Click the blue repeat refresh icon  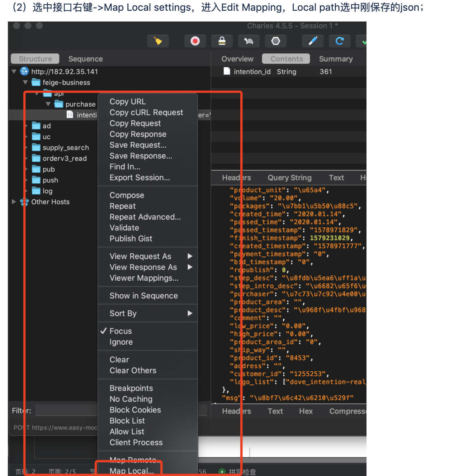(x=340, y=41)
